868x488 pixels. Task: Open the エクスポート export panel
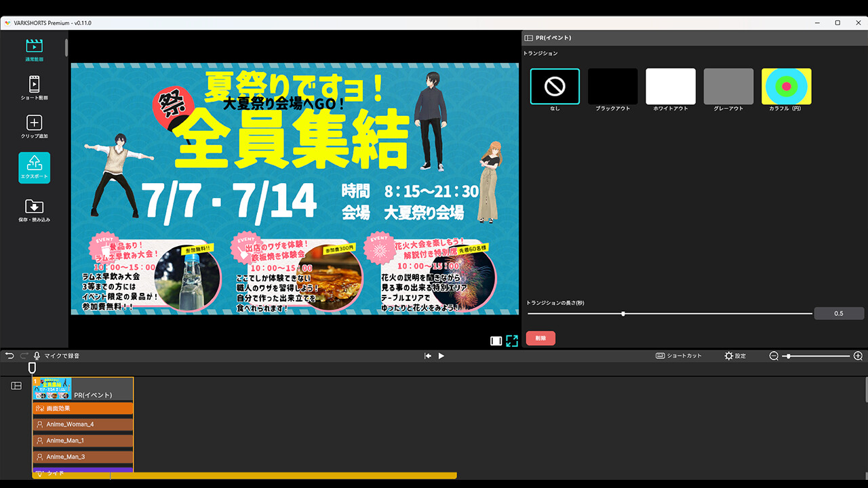click(33, 167)
